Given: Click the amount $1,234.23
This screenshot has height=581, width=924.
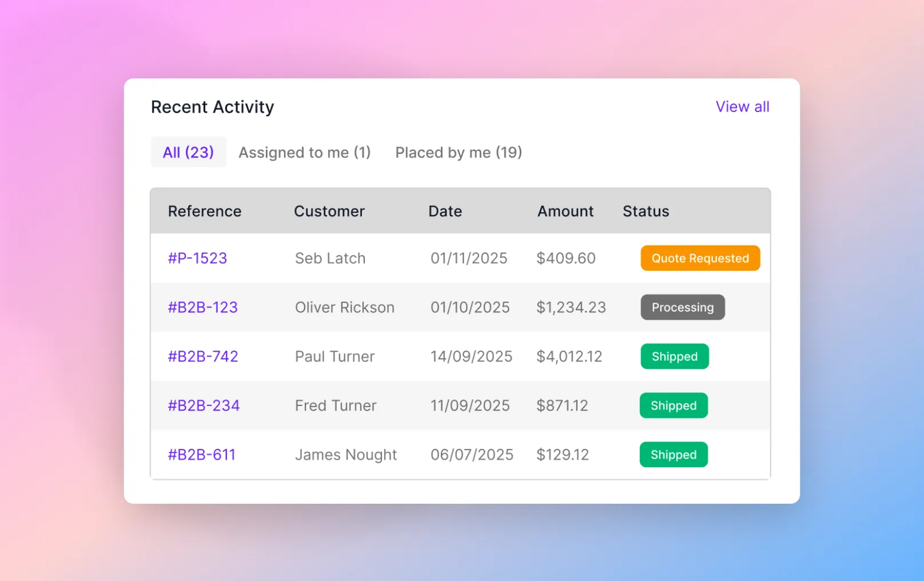Looking at the screenshot, I should [571, 308].
